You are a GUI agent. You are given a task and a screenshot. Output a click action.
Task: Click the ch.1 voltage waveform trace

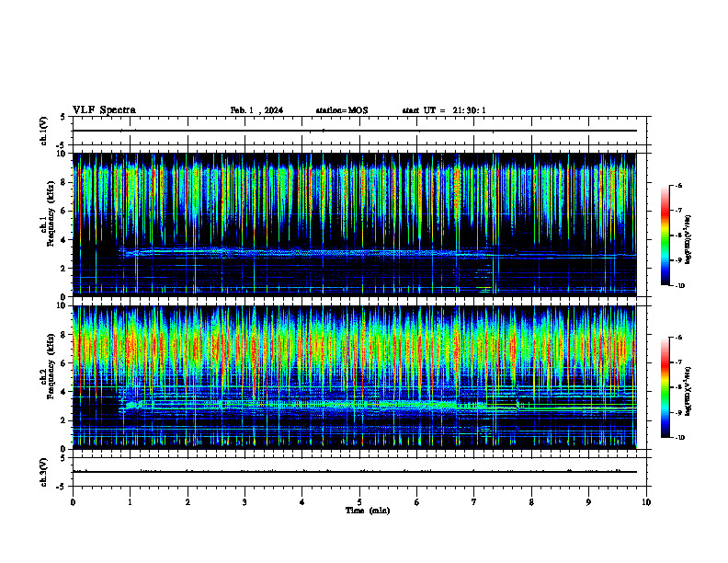pos(355,131)
